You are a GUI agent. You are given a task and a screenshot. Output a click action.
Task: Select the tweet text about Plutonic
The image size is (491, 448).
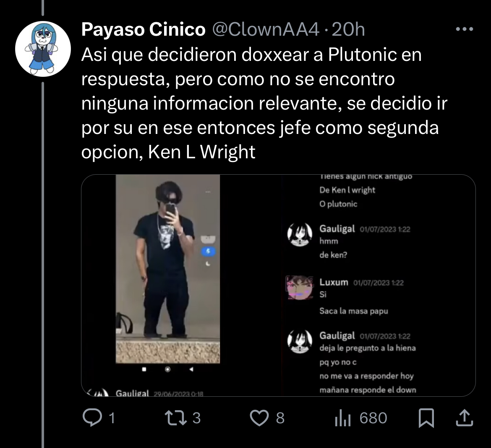[x=264, y=103]
